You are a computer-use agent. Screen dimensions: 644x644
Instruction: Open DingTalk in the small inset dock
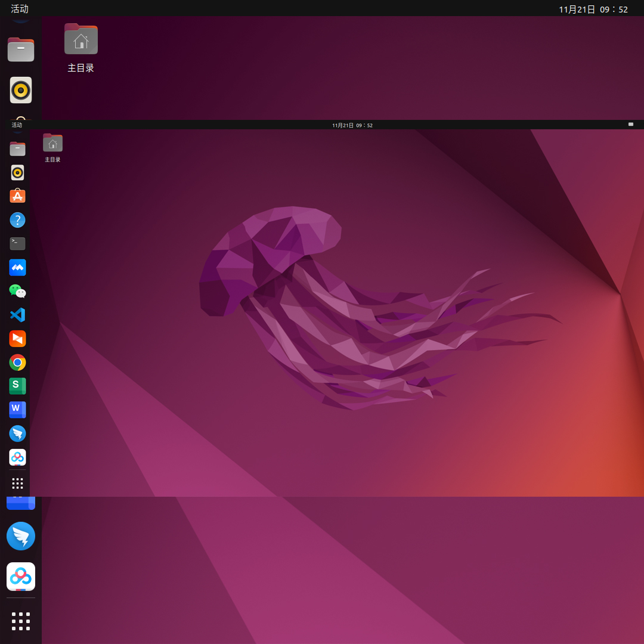17,434
